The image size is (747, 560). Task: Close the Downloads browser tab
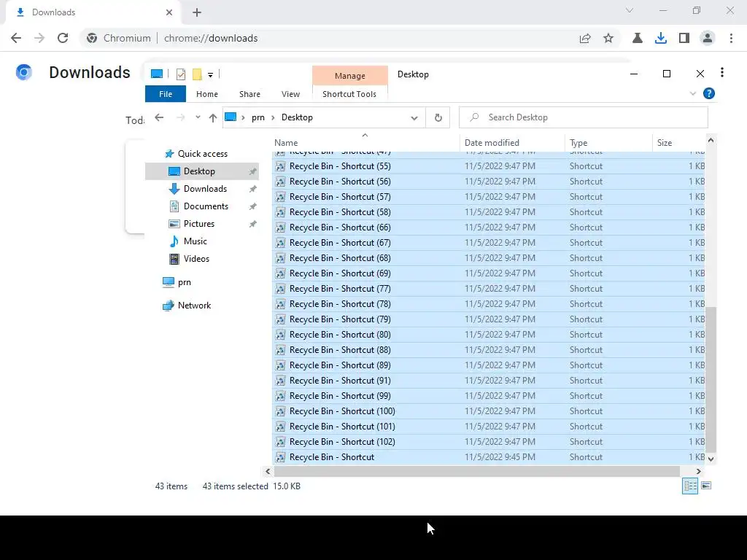coord(169,12)
